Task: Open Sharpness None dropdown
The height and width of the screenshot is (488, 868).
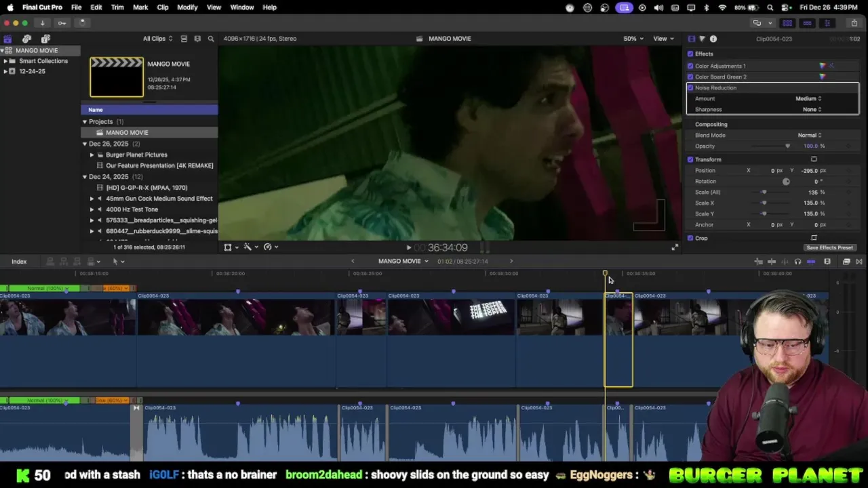Action: pyautogui.click(x=812, y=109)
